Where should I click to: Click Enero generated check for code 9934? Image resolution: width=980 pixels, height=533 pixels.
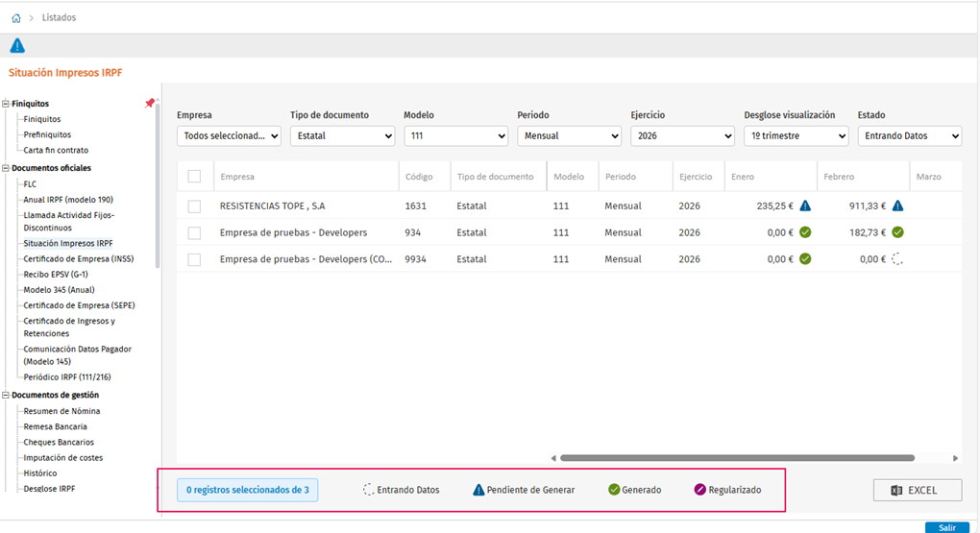point(806,258)
